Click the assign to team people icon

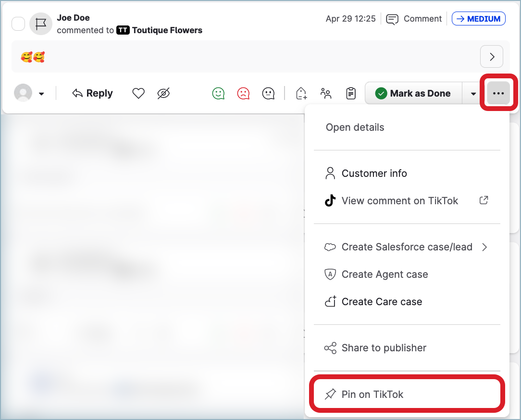click(326, 93)
